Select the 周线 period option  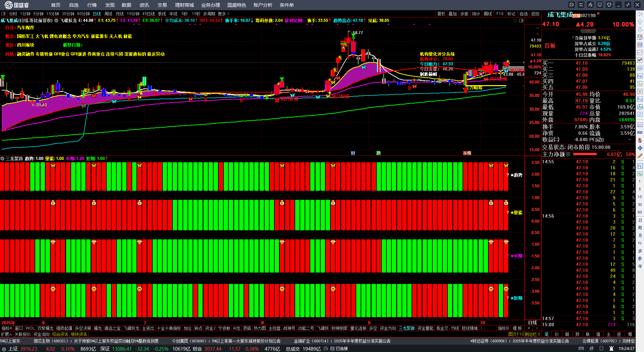pyautogui.click(x=108, y=14)
